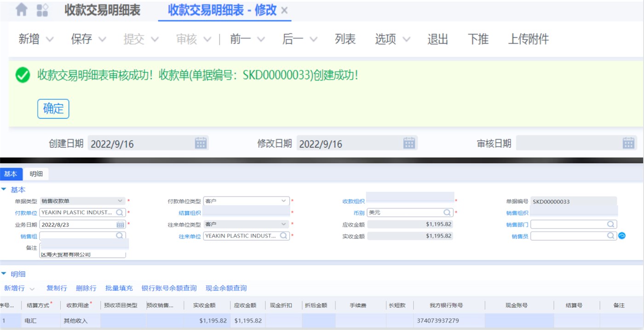Open the calendar picker for 修改日期
This screenshot has width=644, height=330.
tap(409, 143)
